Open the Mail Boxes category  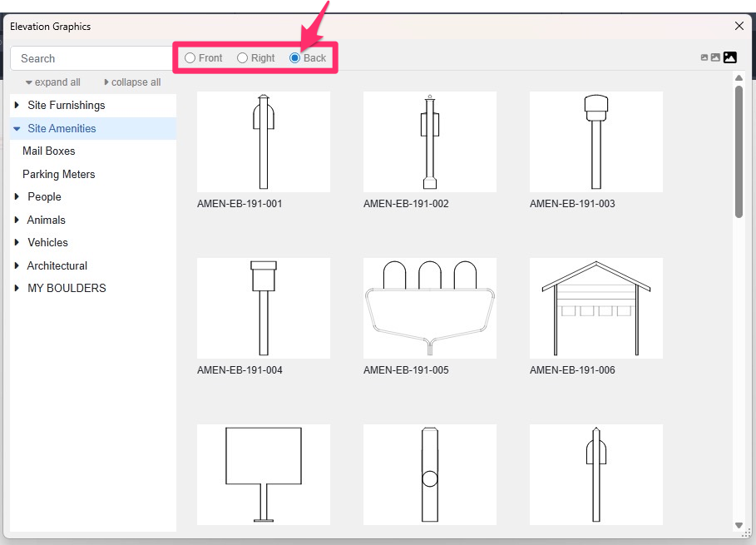pyautogui.click(x=48, y=151)
